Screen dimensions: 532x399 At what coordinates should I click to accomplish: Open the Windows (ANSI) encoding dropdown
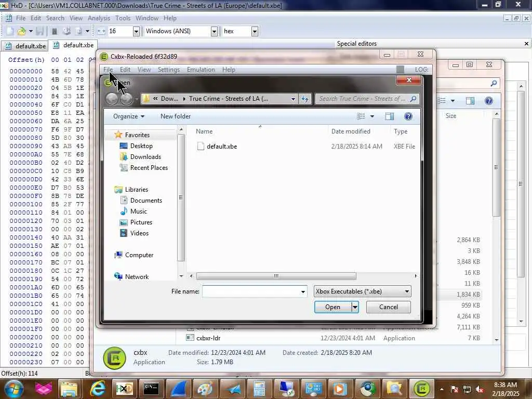214,31
